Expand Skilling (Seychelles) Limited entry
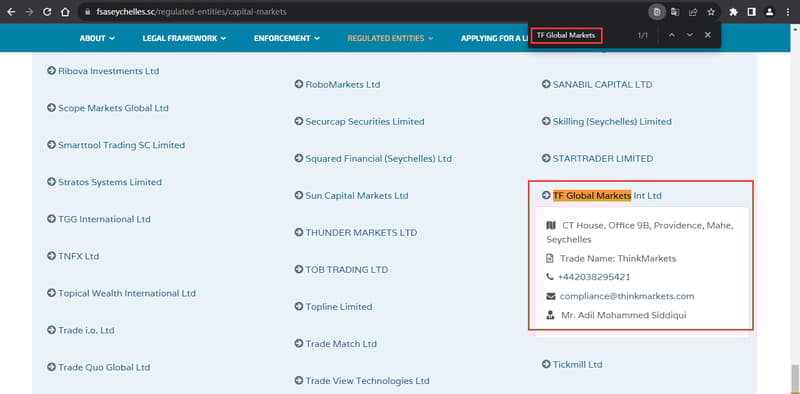This screenshot has height=394, width=800. [x=607, y=121]
